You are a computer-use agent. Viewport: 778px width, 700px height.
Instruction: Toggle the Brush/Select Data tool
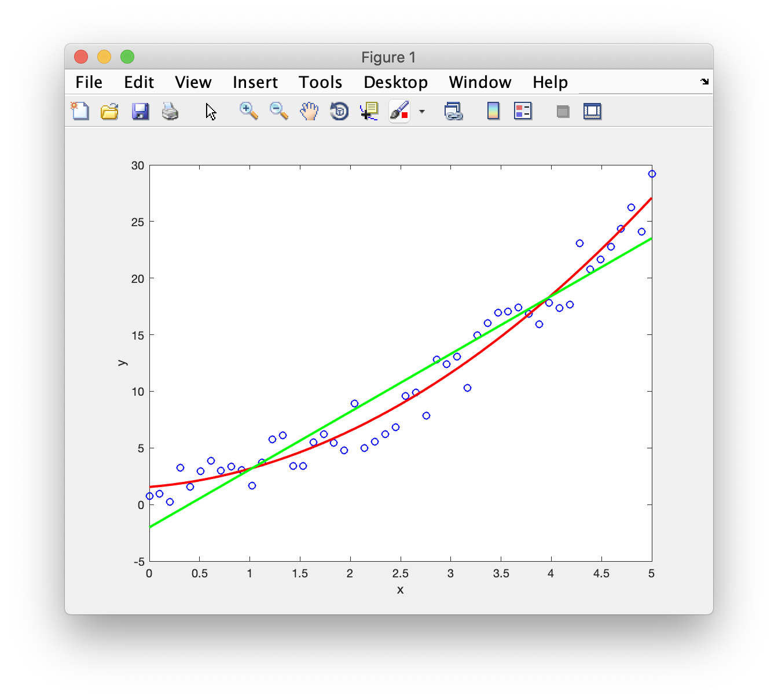(399, 110)
